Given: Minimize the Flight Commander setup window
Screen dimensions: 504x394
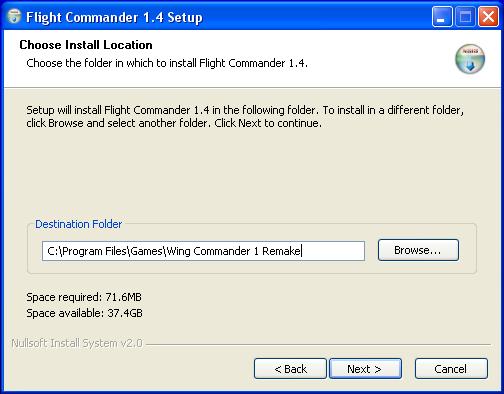Looking at the screenshot, I should tap(442, 17).
